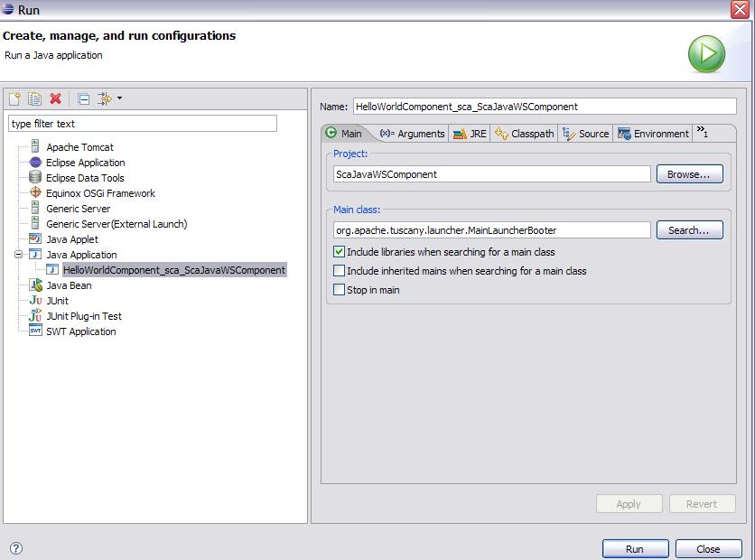This screenshot has height=560, width=755.
Task: Click the green Run arrow banner icon
Action: tap(706, 54)
